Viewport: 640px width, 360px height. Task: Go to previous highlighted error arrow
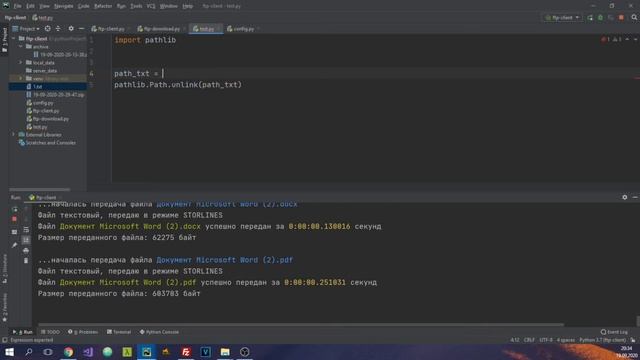(627, 40)
